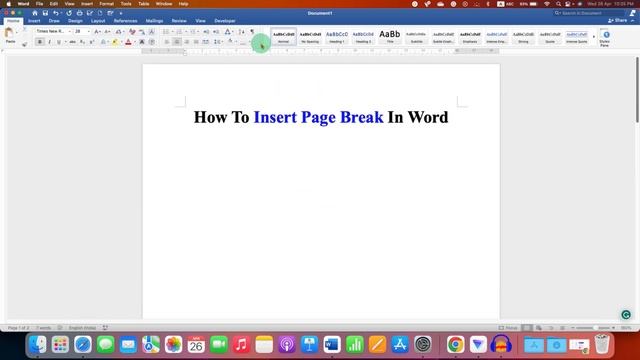Click the document heading text

click(x=321, y=117)
